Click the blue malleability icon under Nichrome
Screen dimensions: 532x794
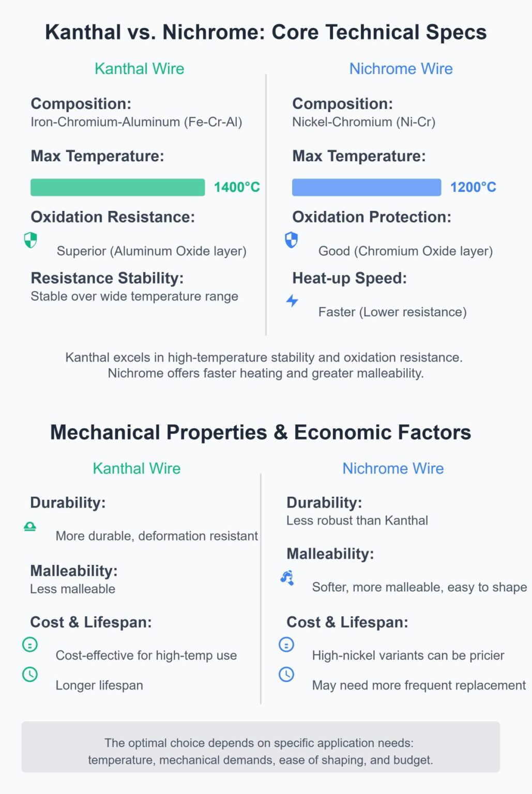coord(287,577)
